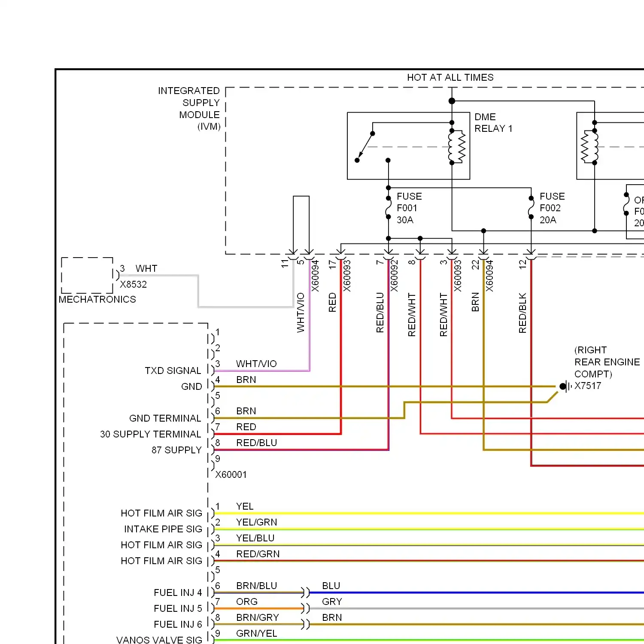Screen dimensions: 644x644
Task: Select the X60092 connector label
Action: point(394,276)
